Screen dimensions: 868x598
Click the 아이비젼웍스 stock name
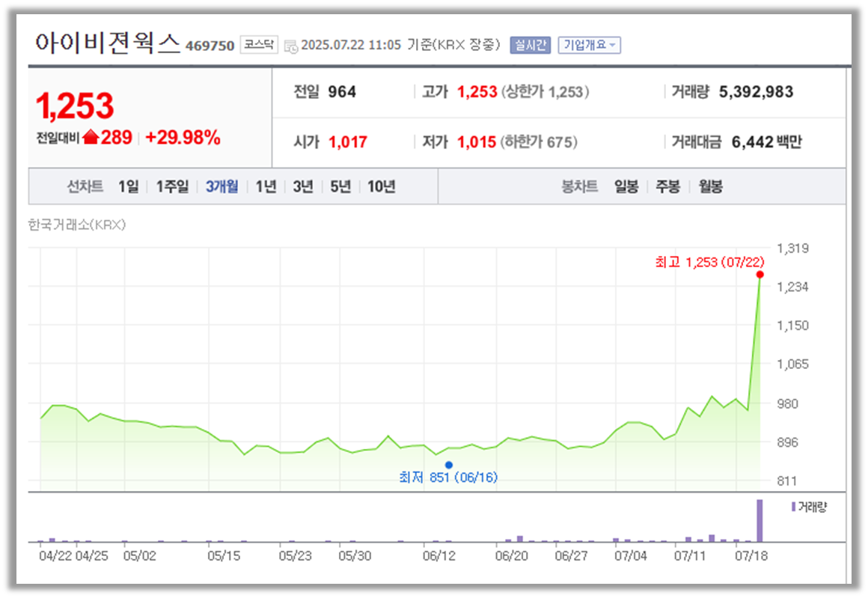point(108,43)
